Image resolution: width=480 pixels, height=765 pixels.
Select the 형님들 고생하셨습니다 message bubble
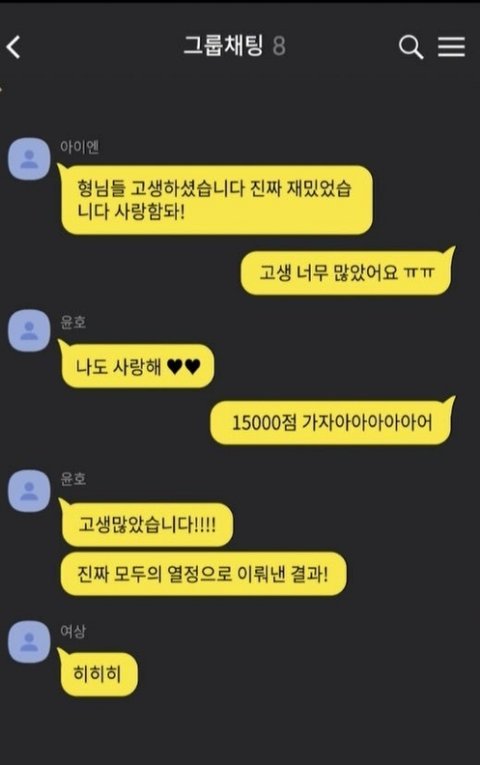click(215, 200)
